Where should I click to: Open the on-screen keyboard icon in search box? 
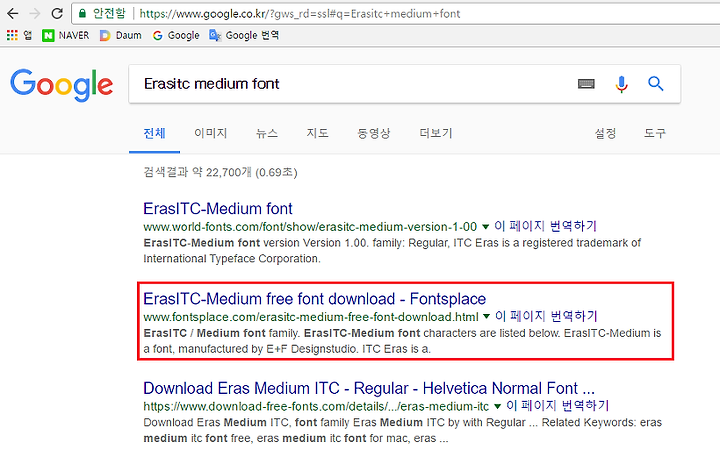coord(586,84)
